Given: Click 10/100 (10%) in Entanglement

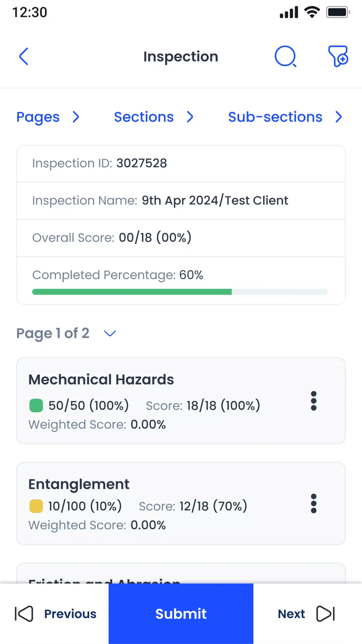Looking at the screenshot, I should pos(85,506).
